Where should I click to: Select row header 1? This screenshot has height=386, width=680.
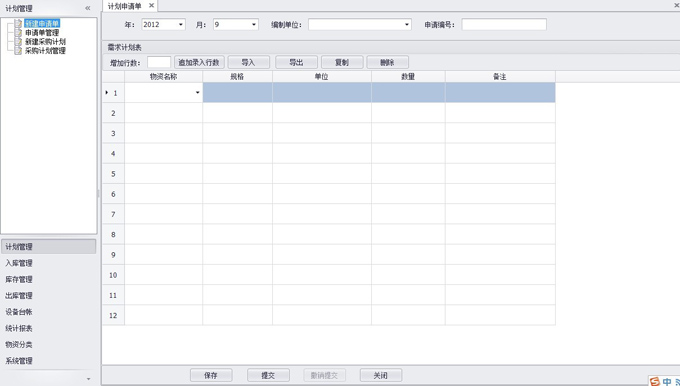click(x=114, y=93)
